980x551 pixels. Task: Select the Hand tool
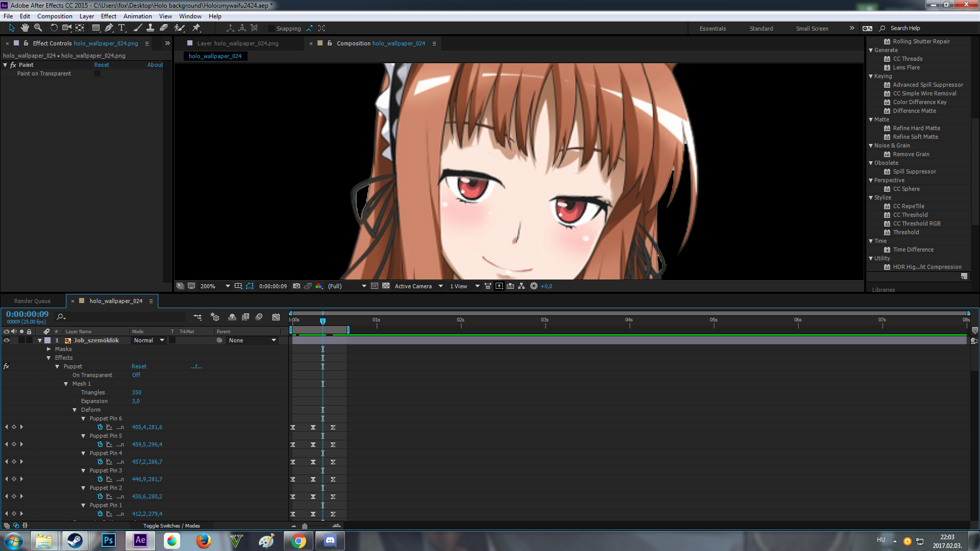24,28
